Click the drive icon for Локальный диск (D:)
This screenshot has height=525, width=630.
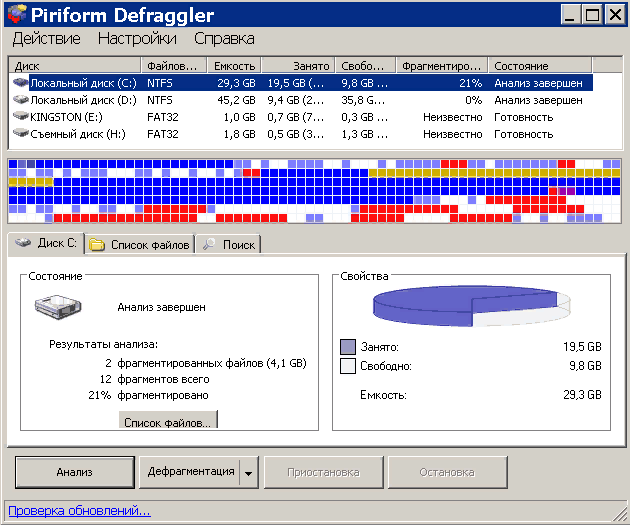coord(21,100)
